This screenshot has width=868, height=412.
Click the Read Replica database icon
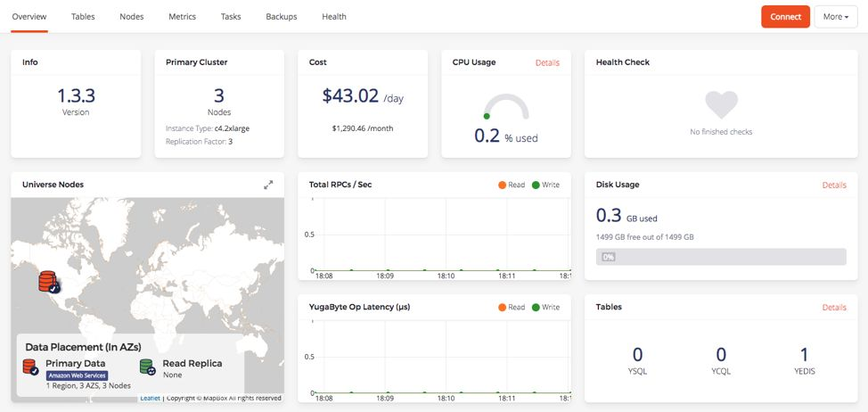pos(148,367)
